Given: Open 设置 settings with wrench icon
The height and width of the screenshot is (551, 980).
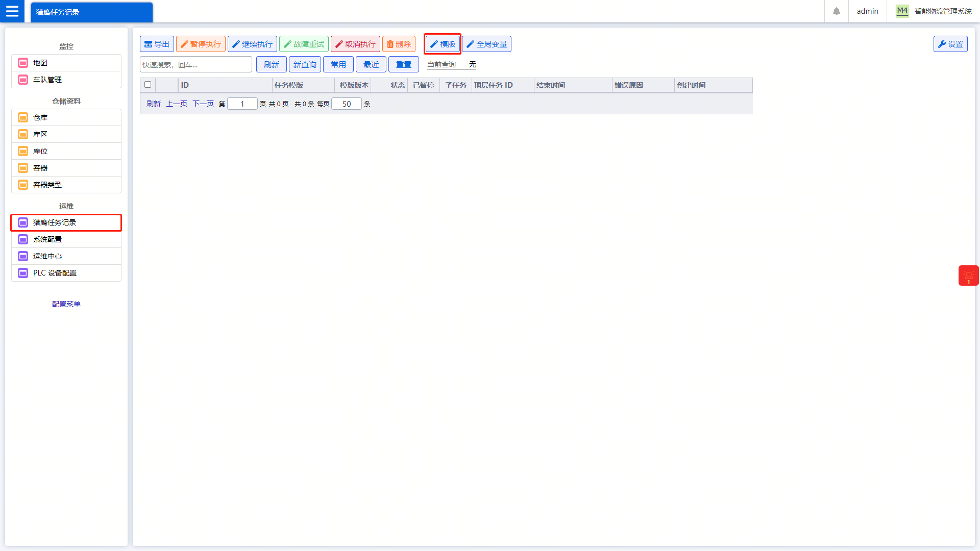Looking at the screenshot, I should pyautogui.click(x=950, y=44).
